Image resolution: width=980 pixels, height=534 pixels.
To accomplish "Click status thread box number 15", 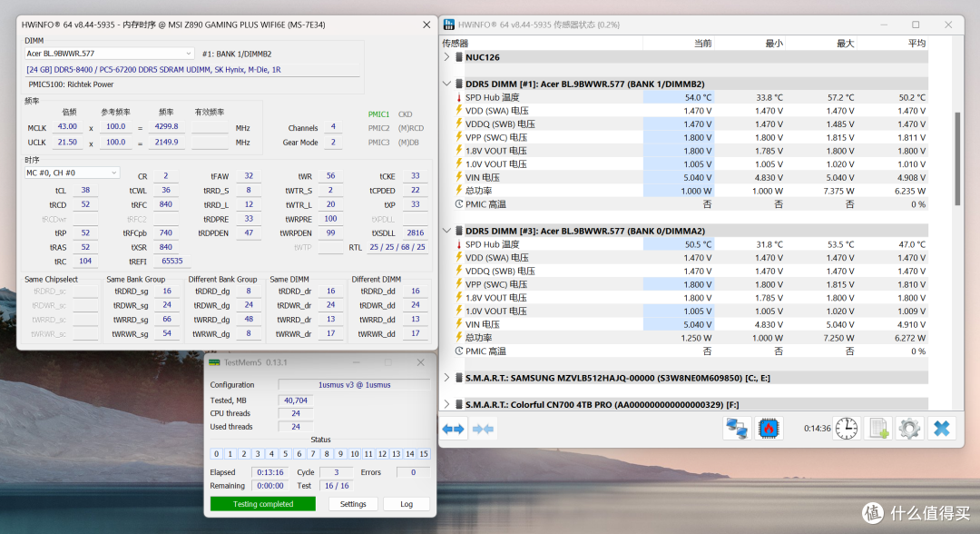I will [424, 454].
